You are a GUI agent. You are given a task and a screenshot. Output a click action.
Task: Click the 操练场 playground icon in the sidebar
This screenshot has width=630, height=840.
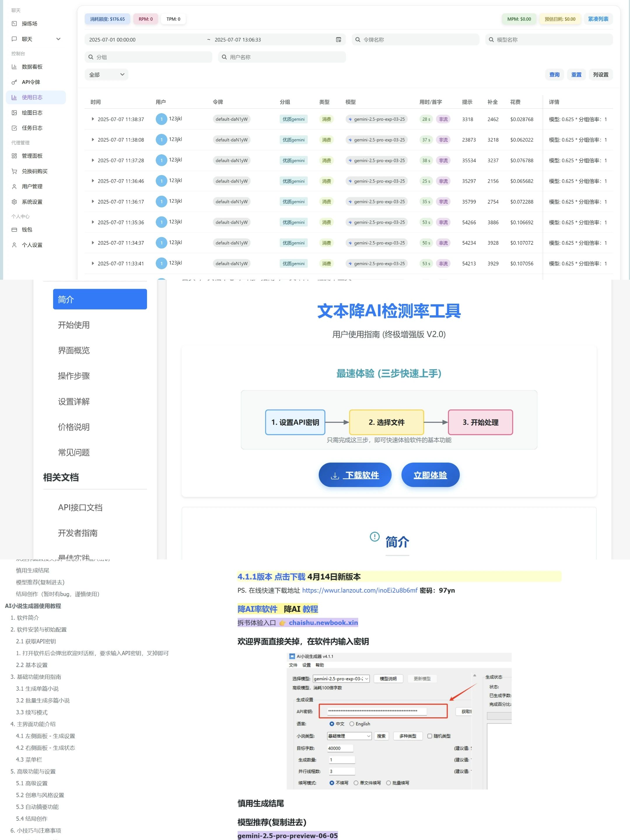[14, 24]
